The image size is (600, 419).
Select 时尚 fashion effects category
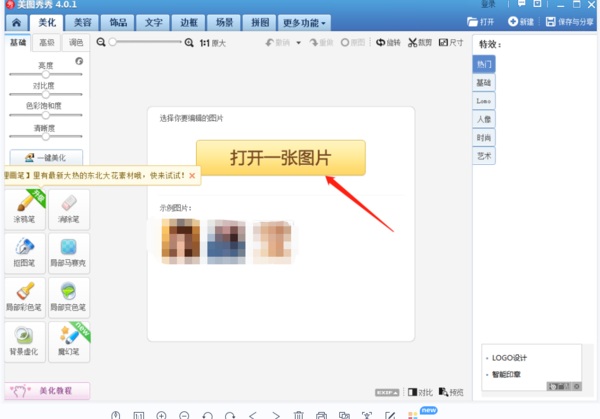pyautogui.click(x=484, y=138)
